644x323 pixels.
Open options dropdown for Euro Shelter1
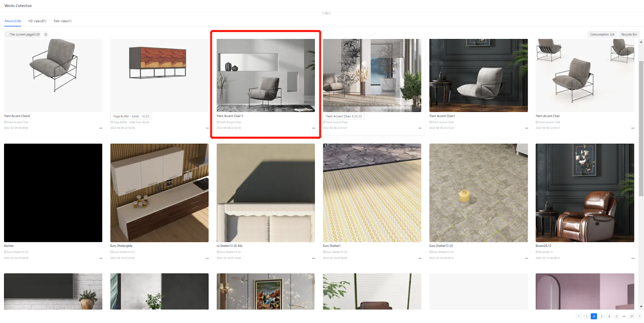(x=420, y=258)
